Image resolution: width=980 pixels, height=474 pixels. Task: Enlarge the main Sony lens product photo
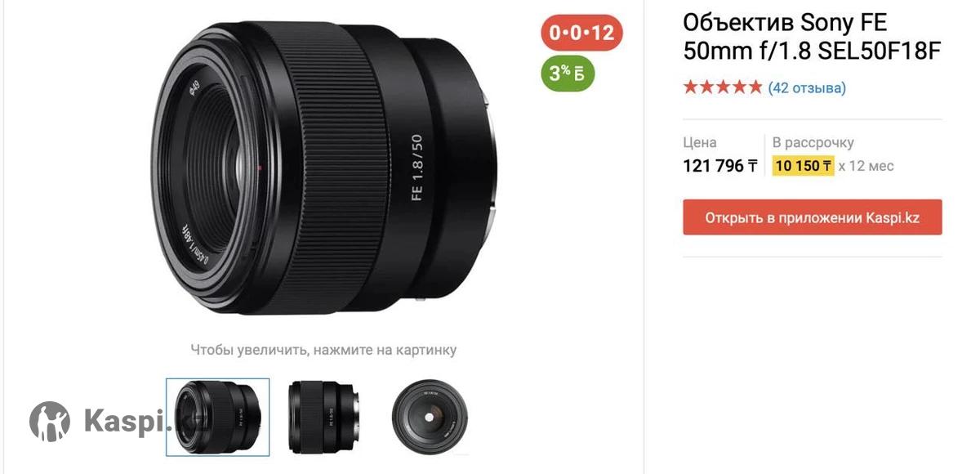pos(324,168)
